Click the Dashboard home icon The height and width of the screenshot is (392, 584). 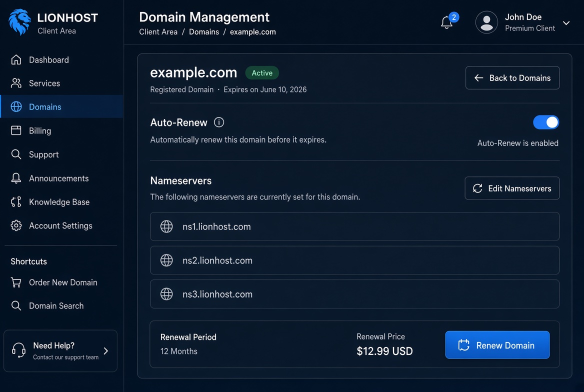(x=16, y=59)
